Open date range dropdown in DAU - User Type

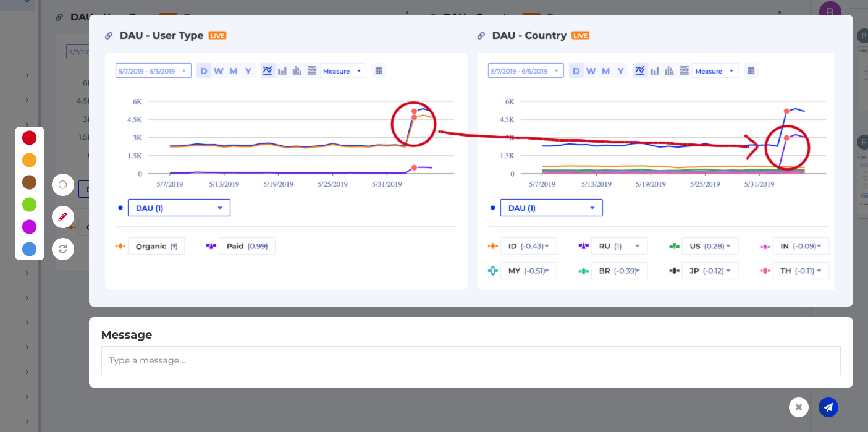click(x=153, y=71)
